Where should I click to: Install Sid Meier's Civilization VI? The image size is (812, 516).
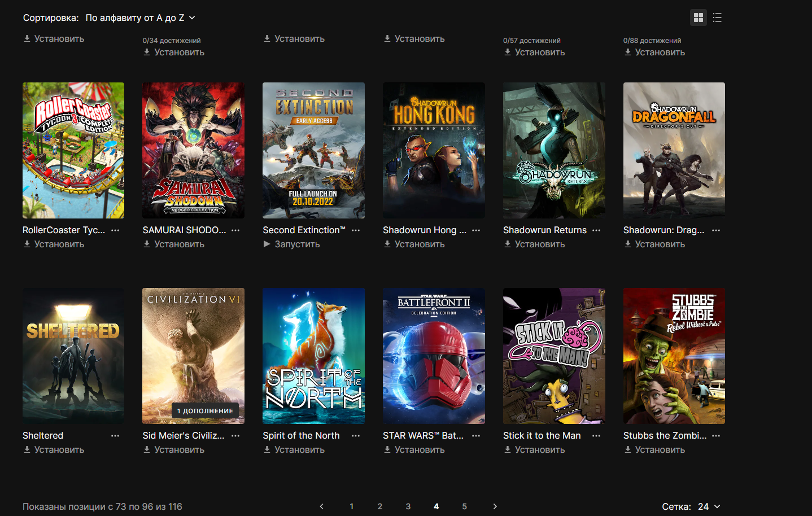174,450
